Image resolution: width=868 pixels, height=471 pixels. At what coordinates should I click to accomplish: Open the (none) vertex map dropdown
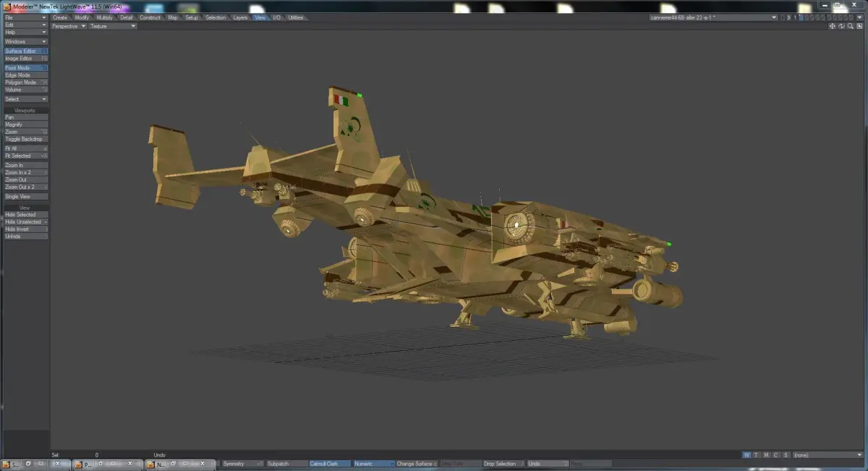827,454
